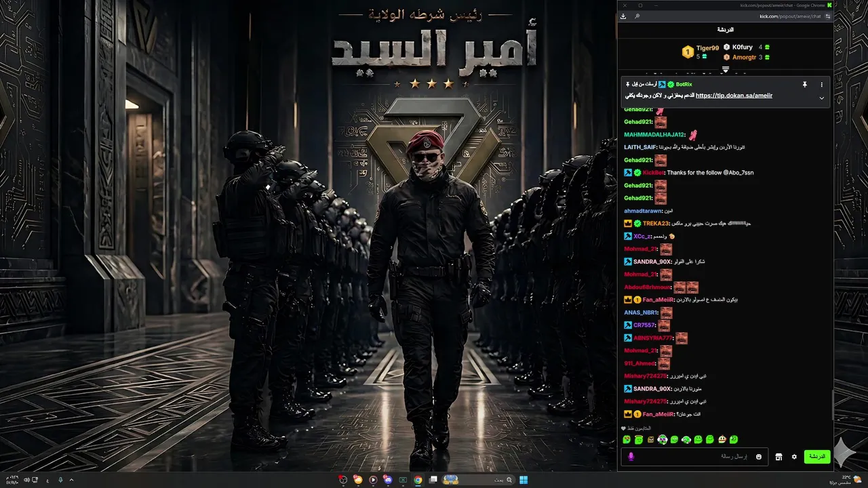This screenshot has height=488, width=868.
Task: Focus the إرسال رسالة message input field
Action: pos(694,457)
